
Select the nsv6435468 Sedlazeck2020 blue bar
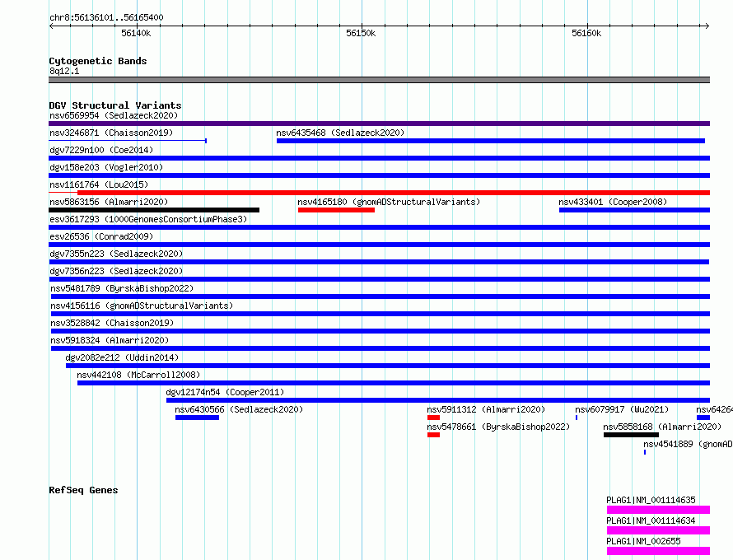[x=490, y=141]
